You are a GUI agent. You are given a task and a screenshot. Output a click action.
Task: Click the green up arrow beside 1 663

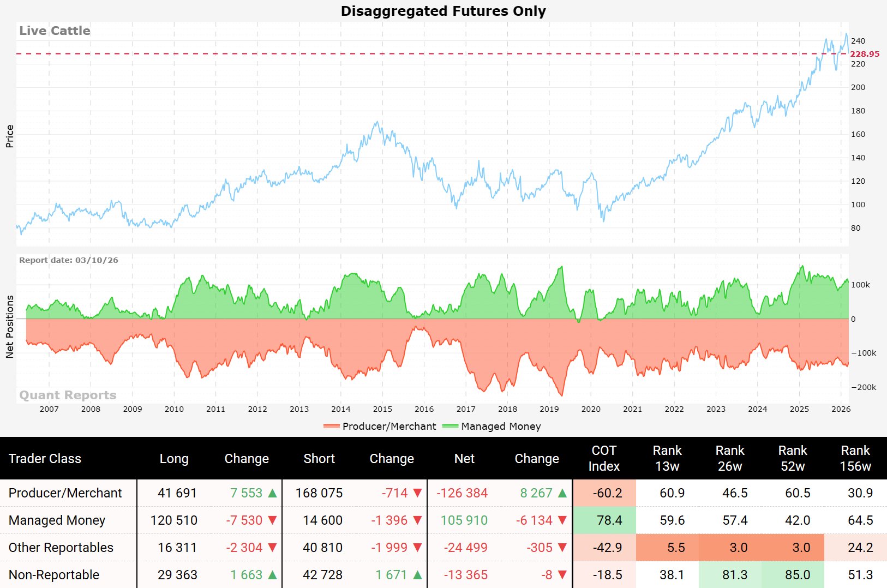(x=273, y=575)
